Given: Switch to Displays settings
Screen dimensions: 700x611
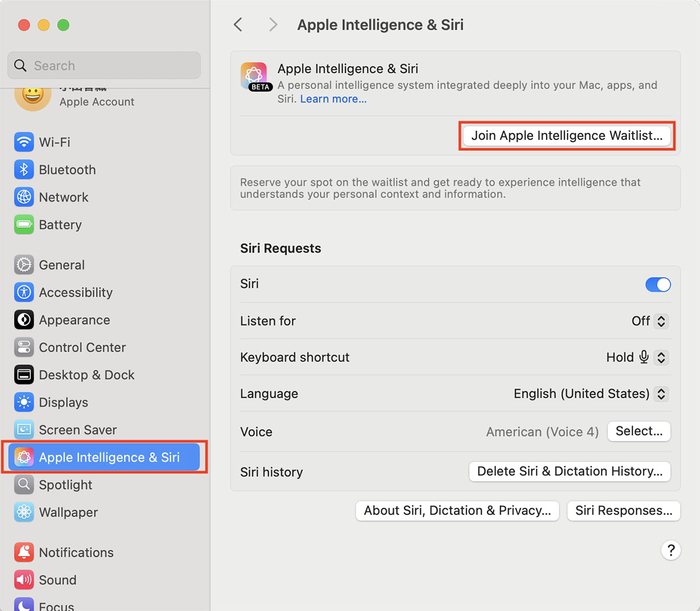Looking at the screenshot, I should click(x=105, y=402).
